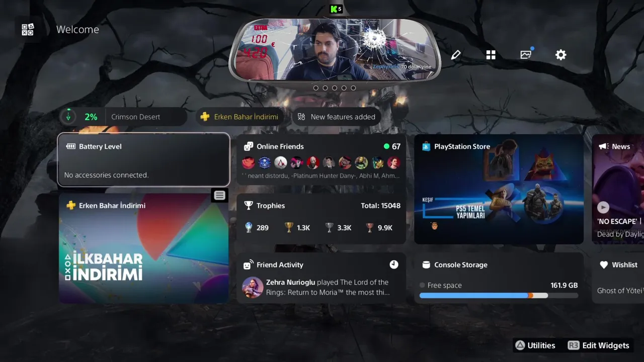Click the first online friend avatar

[248, 162]
